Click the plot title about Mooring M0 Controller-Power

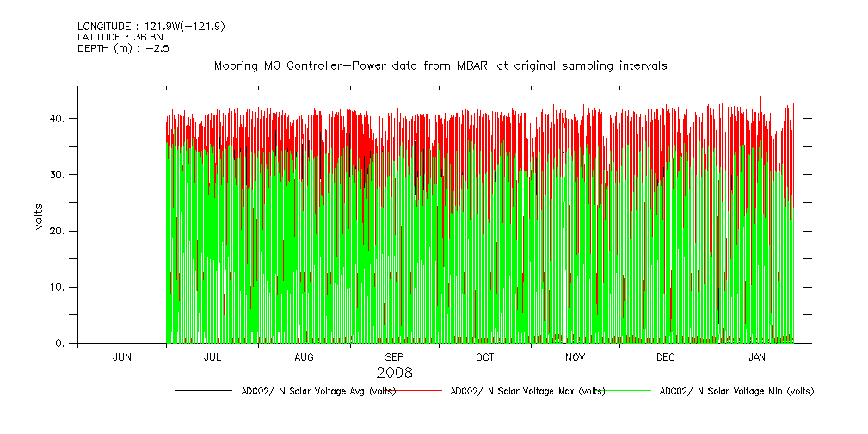click(440, 65)
